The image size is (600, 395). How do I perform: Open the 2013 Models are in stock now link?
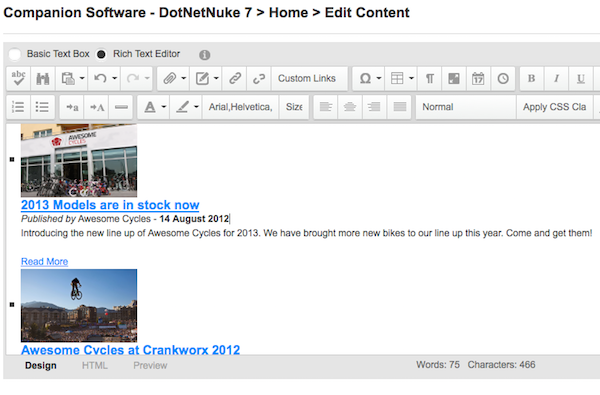pos(110,205)
